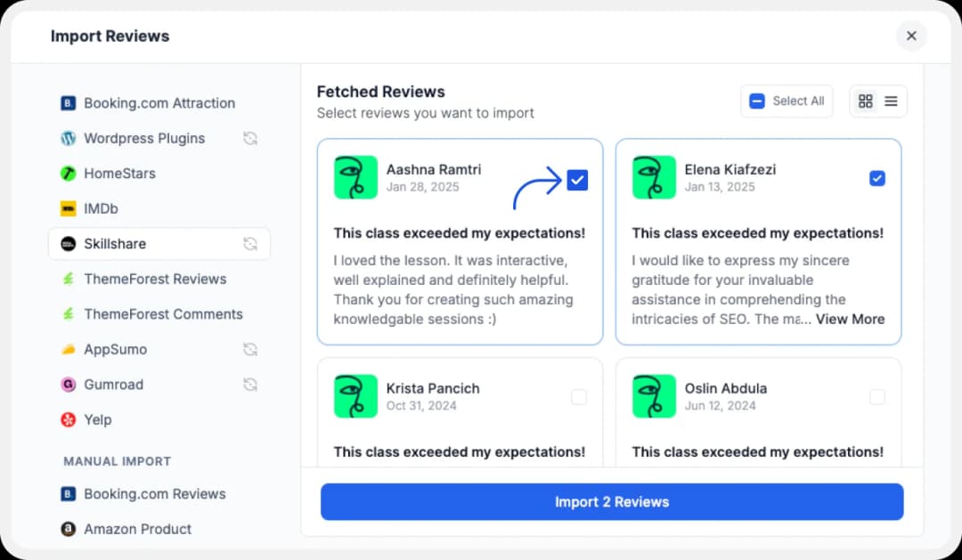Select the Skillshare source icon
This screenshot has width=962, height=560.
pyautogui.click(x=68, y=243)
